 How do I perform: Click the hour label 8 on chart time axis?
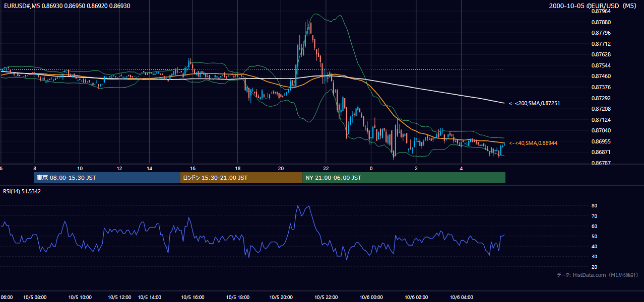34,168
